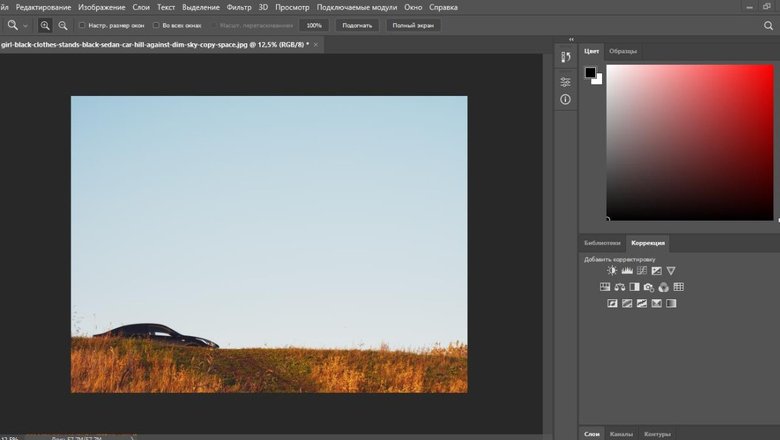The width and height of the screenshot is (780, 440).
Task: Open the Выделение menu
Action: pos(201,7)
